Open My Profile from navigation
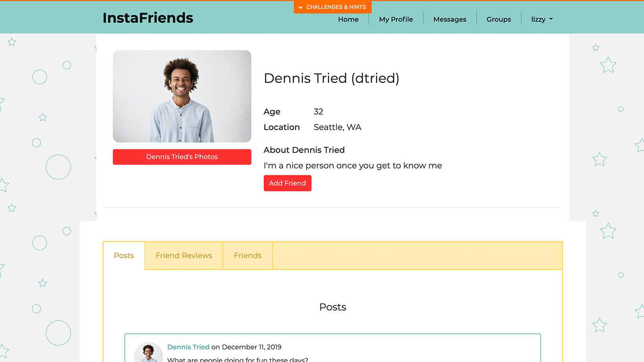Screen dimensions: 644x362 pos(396,19)
